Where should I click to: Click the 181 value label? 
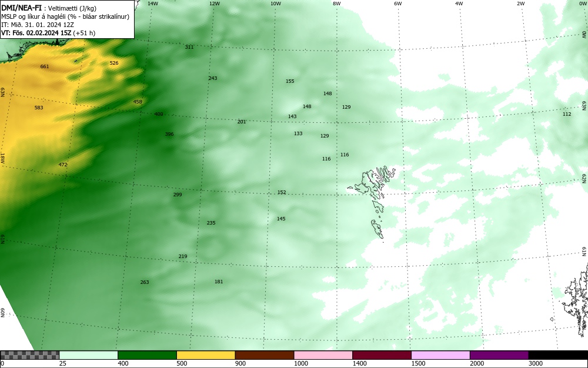pyautogui.click(x=219, y=282)
